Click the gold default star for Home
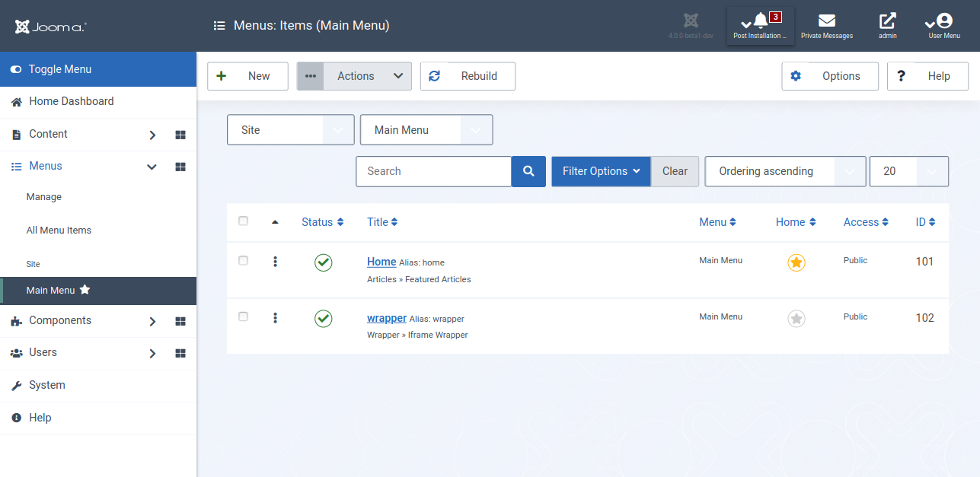Viewport: 980px width, 477px height. coord(796,263)
